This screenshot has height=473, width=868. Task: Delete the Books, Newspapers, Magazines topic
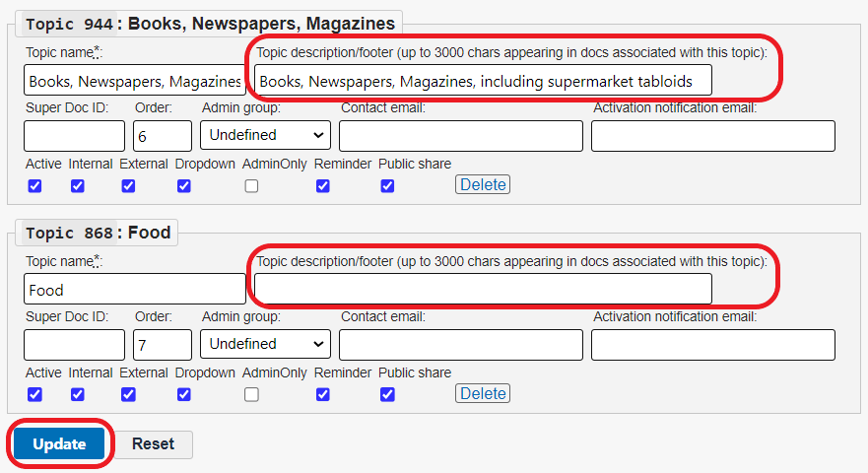coord(483,184)
